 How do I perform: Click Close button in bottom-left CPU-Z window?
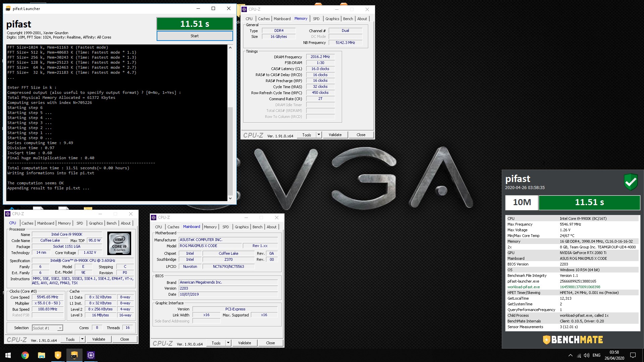(124, 339)
